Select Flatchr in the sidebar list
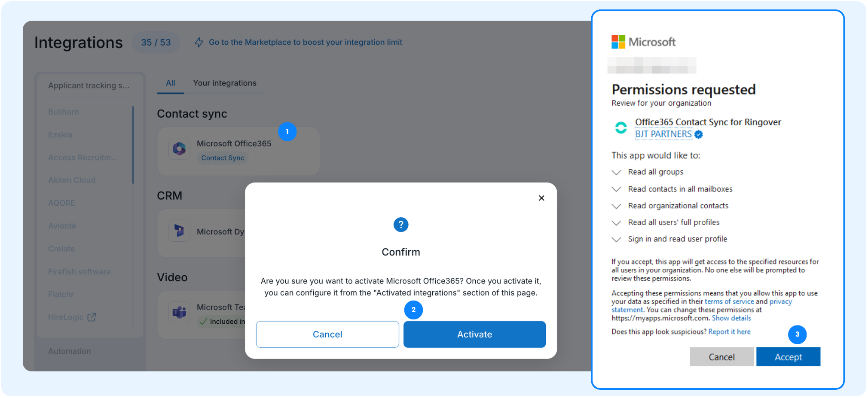 coord(61,295)
